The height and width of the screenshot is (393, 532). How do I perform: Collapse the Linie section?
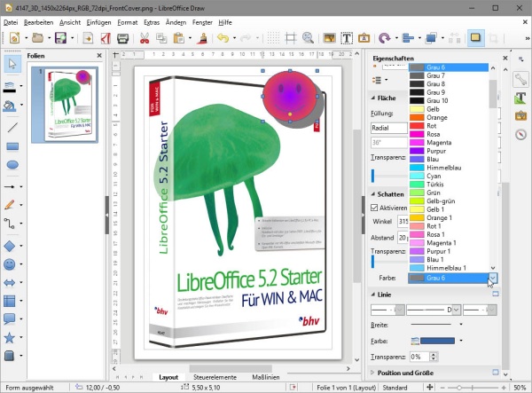pyautogui.click(x=373, y=295)
